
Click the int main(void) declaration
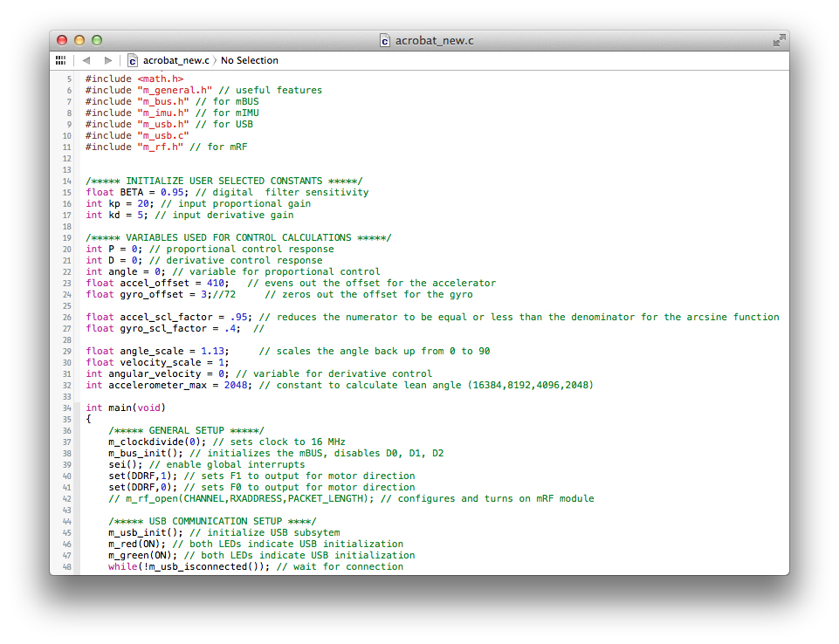point(126,408)
